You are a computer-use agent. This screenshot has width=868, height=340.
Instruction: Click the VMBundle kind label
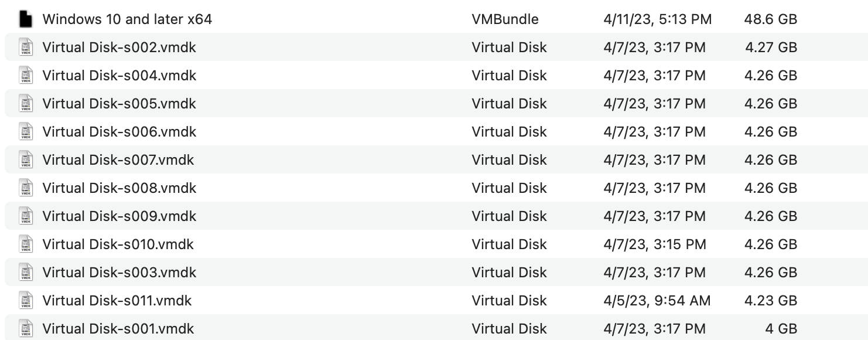(x=505, y=19)
